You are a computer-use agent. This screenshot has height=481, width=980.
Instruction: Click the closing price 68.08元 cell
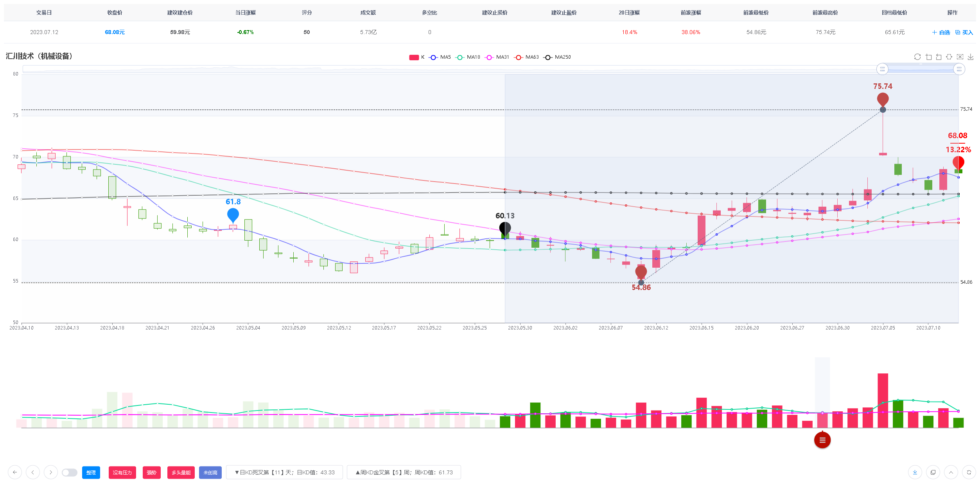coord(115,32)
